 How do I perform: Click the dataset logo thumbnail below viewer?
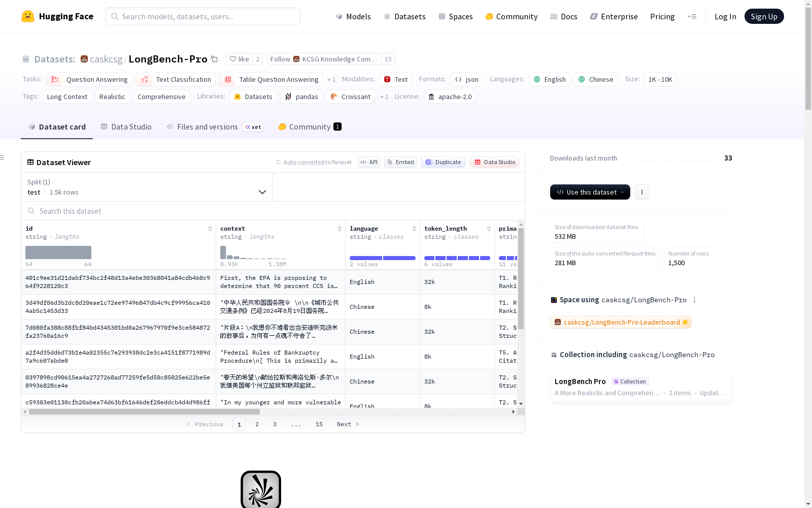[x=261, y=489]
